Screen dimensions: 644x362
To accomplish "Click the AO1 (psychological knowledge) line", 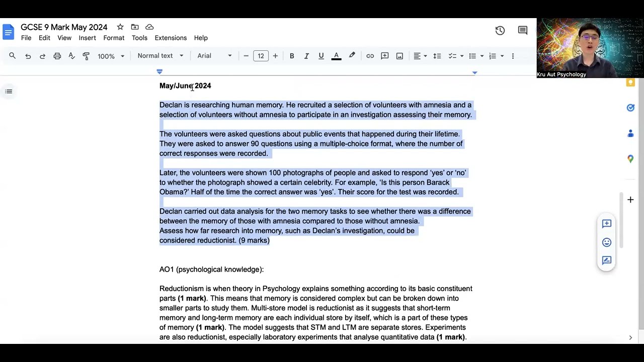I will click(x=211, y=269).
